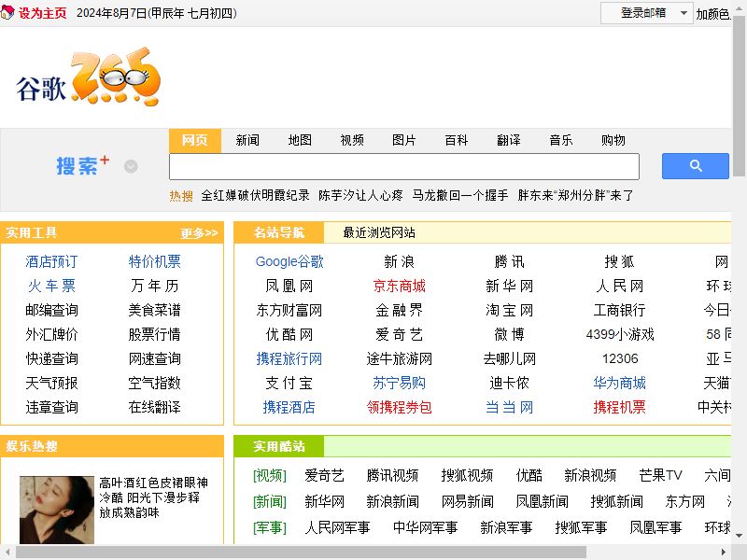Open the 携程机票 site link
This screenshot has height=560, width=747.
(619, 407)
